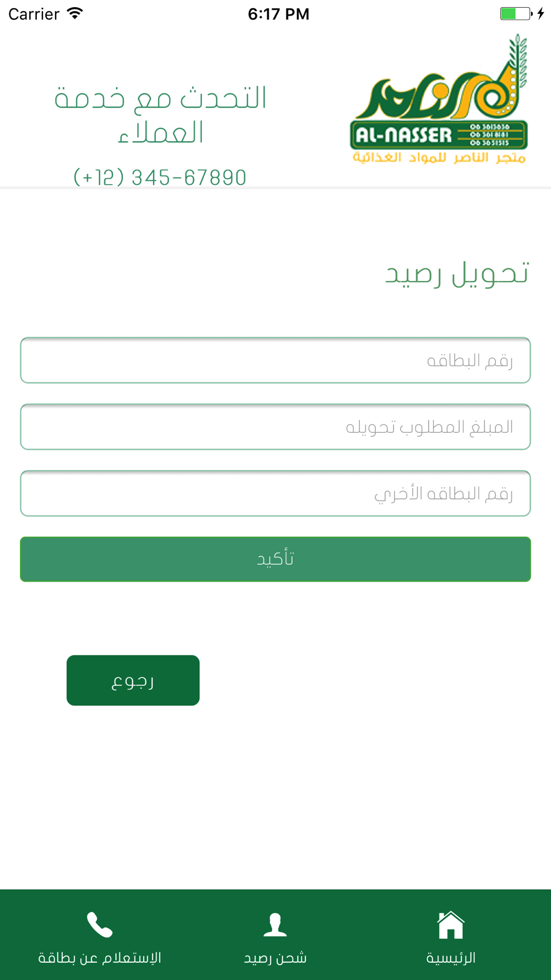Focus the رقم البطاقه input field
Screen dimensions: 551x980
tap(275, 360)
